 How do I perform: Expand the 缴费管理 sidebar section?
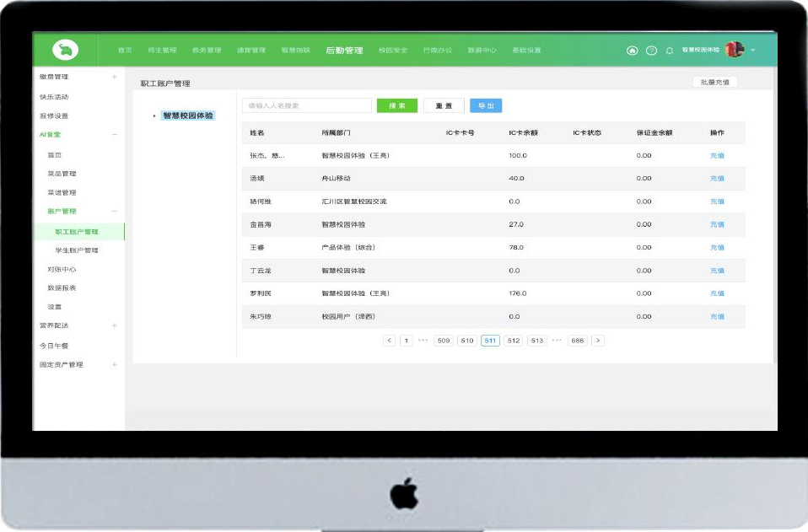(115, 77)
